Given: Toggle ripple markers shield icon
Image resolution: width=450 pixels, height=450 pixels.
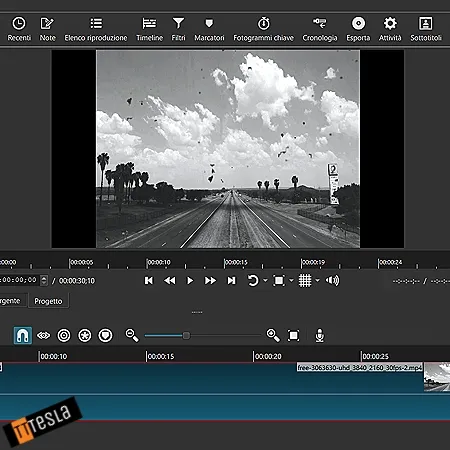Looking at the screenshot, I should [105, 335].
